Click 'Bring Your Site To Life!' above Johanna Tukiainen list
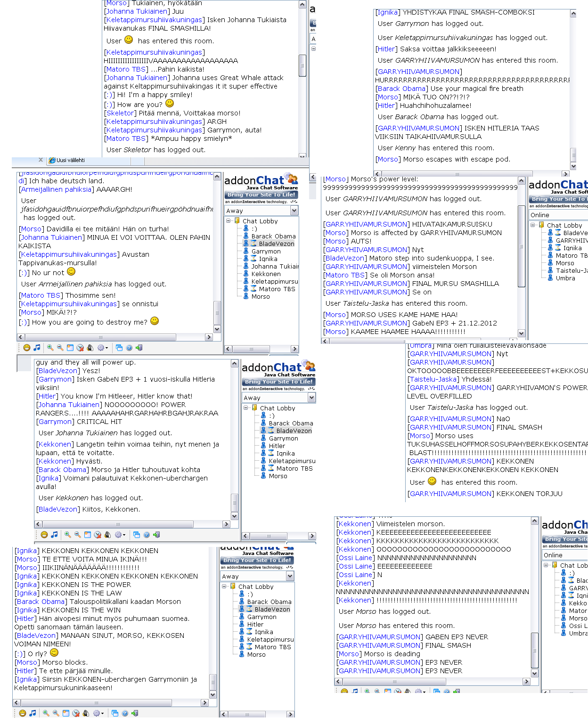This screenshot has width=588, height=725. click(x=261, y=195)
